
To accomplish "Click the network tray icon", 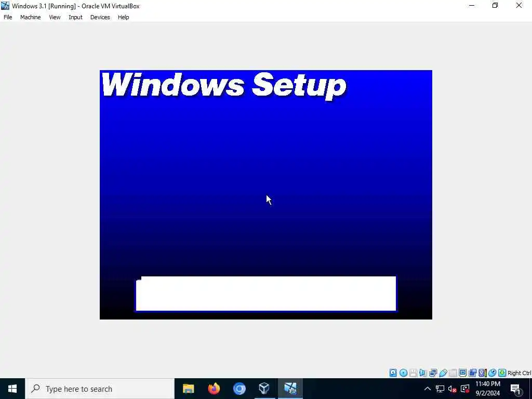I will pos(440,389).
